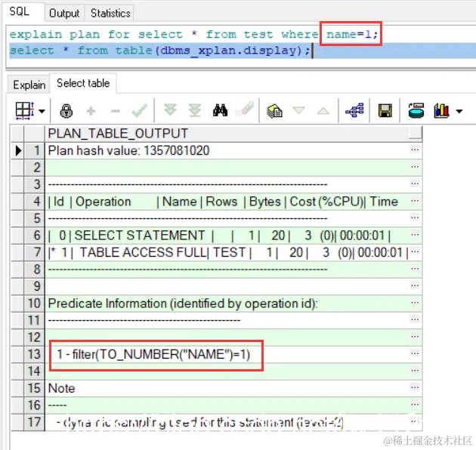Click row number 13 selector

(x=35, y=354)
